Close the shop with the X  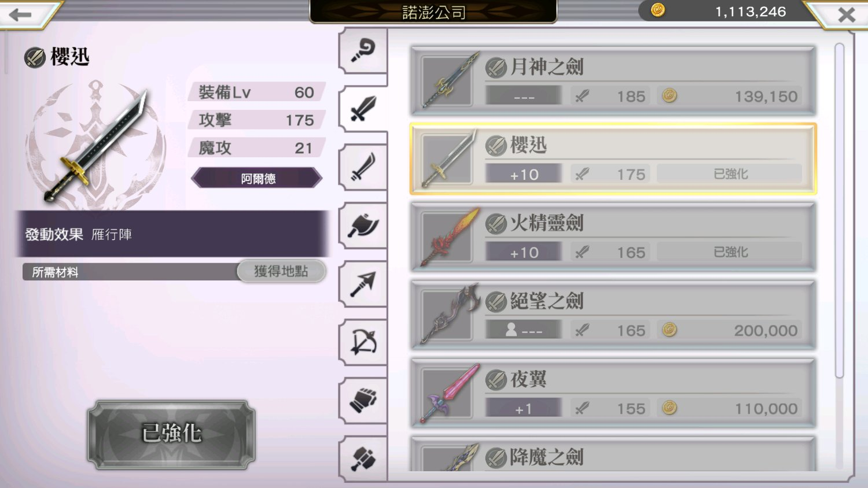click(x=845, y=14)
